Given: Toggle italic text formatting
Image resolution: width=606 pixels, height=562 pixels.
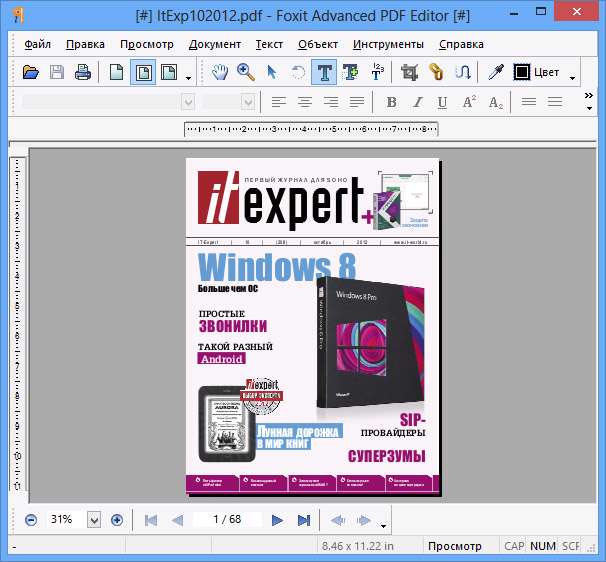Looking at the screenshot, I should click(416, 102).
